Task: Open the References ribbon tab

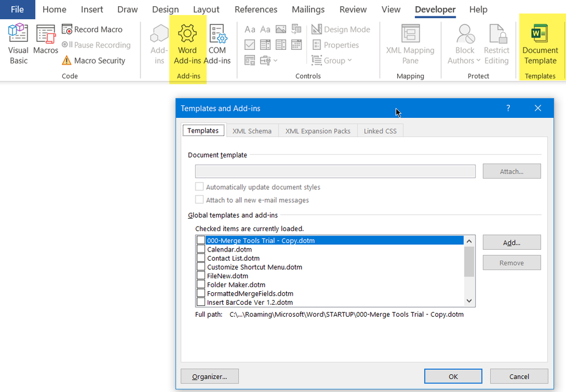Action: 256,10
